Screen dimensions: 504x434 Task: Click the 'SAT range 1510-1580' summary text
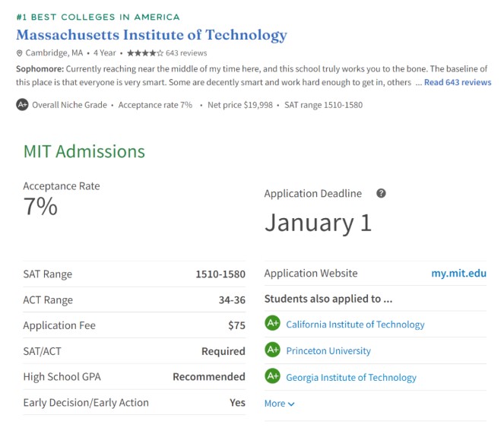click(x=323, y=105)
